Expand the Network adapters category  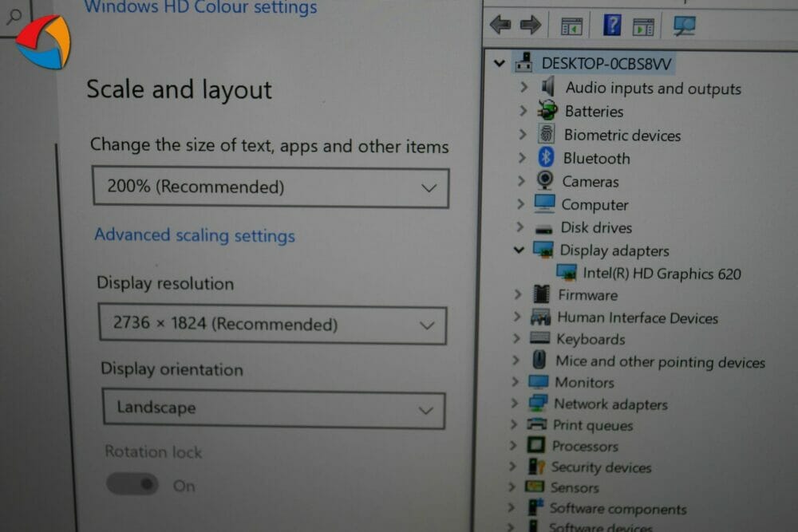[515, 403]
